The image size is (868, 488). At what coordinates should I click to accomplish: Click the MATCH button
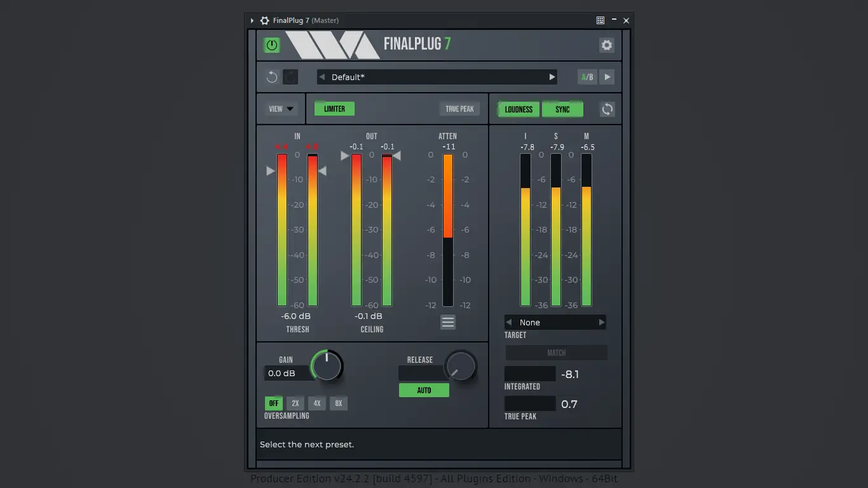[557, 353]
